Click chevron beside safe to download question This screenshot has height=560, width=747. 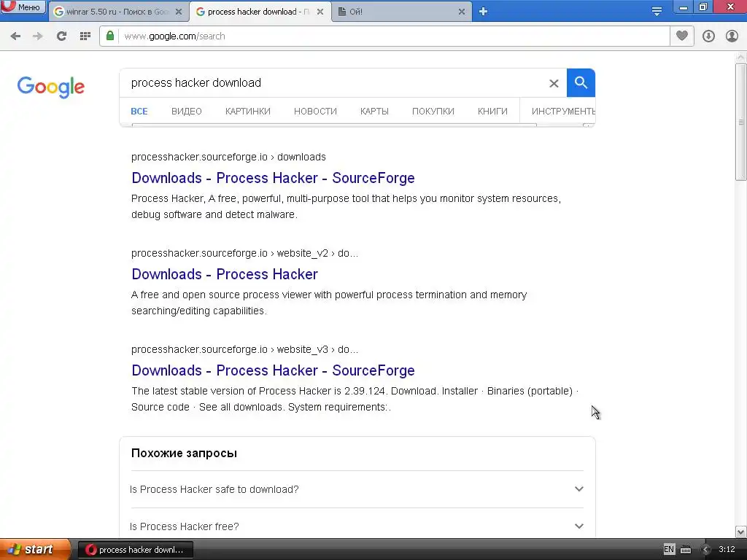pyautogui.click(x=578, y=489)
